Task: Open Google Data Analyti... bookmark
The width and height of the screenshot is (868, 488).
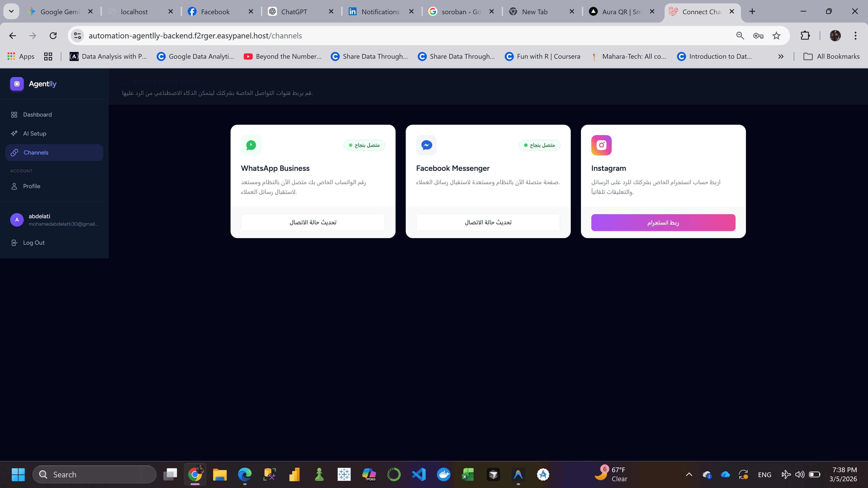Action: [x=196, y=56]
